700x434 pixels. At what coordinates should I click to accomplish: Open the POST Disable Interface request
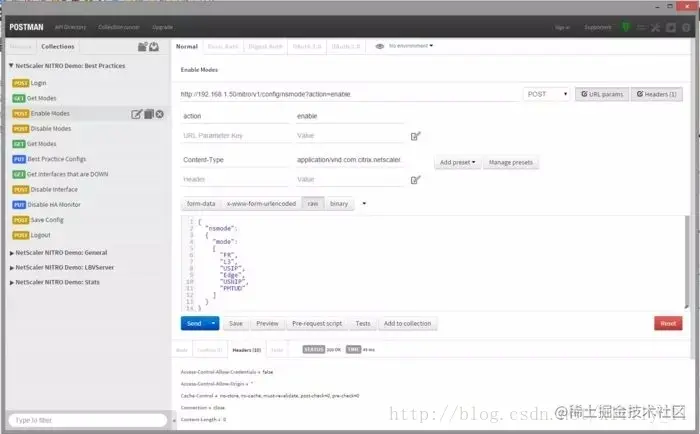click(88, 189)
